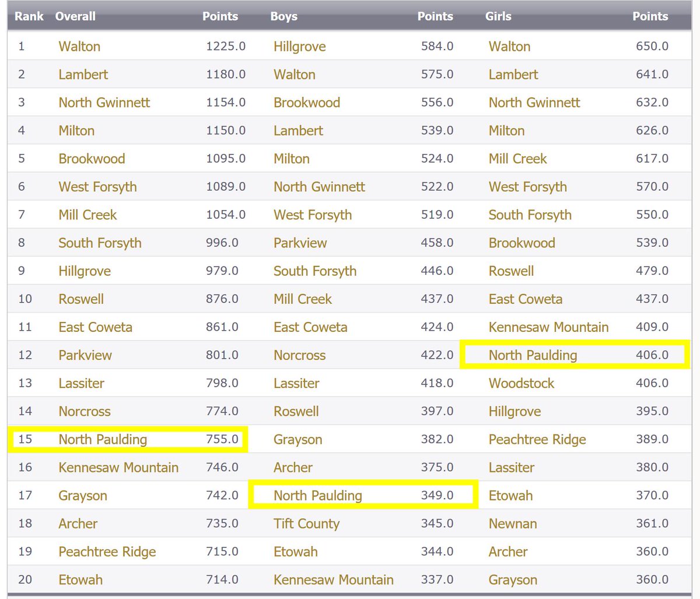This screenshot has width=700, height=599.
Task: Open North Gwinnett in Overall column
Action: click(x=104, y=103)
